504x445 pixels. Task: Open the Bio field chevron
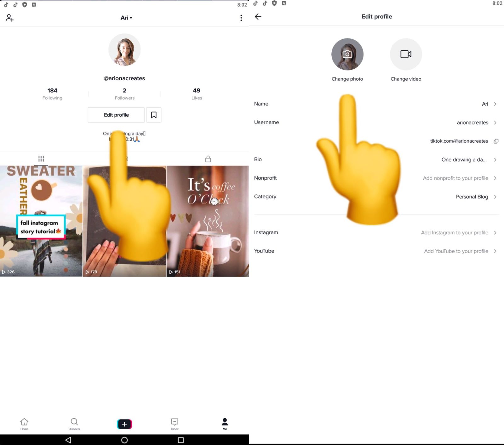pyautogui.click(x=495, y=160)
